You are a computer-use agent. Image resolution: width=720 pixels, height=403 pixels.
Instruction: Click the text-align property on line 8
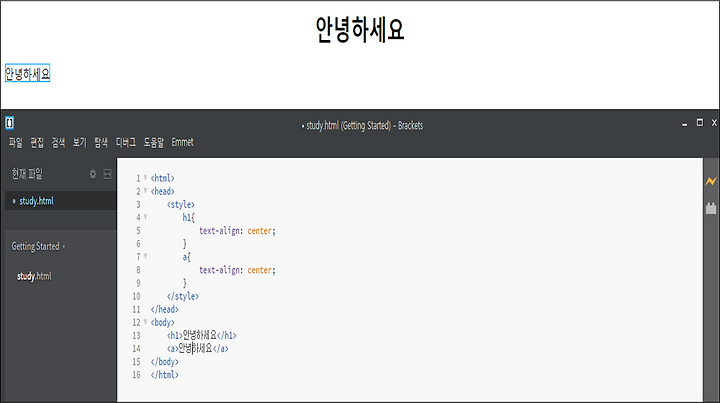click(219, 270)
